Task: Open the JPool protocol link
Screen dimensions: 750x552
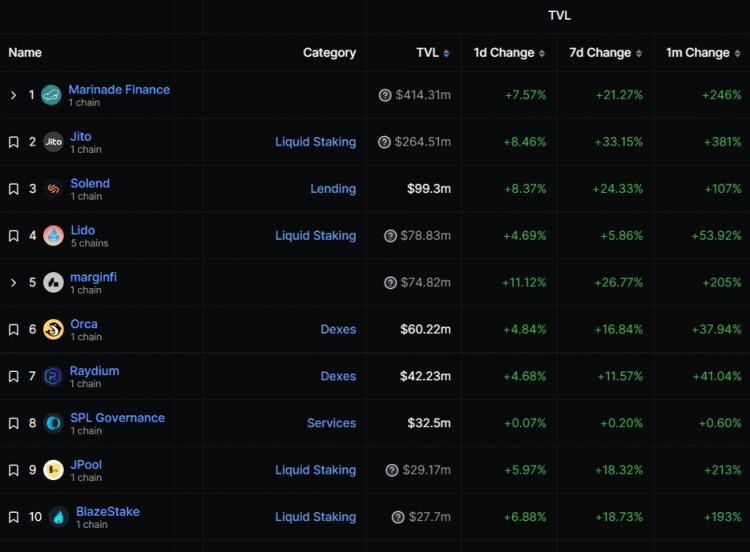Action: click(86, 464)
